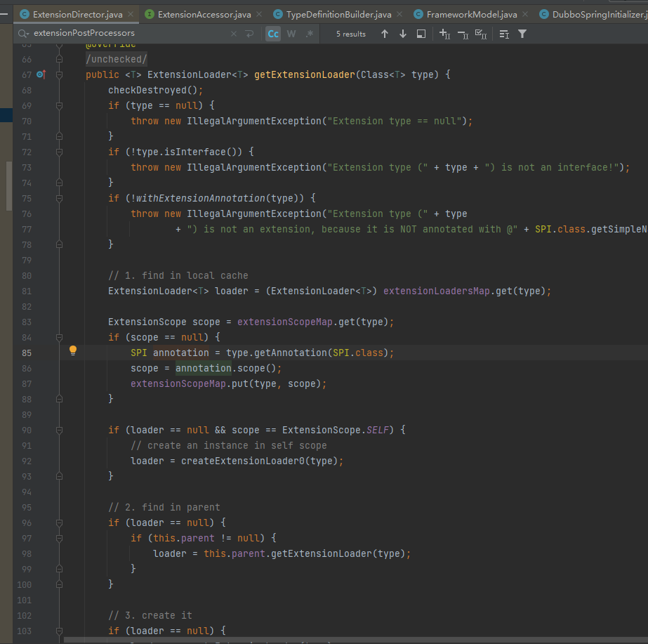This screenshot has height=644, width=648.
Task: Click the getExtensionLoader method name
Action: coord(305,75)
